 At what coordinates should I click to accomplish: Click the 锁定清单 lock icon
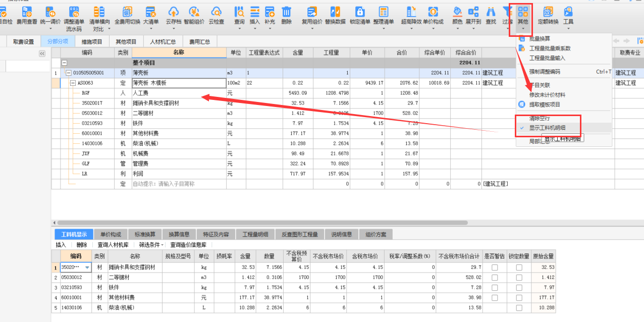click(359, 11)
